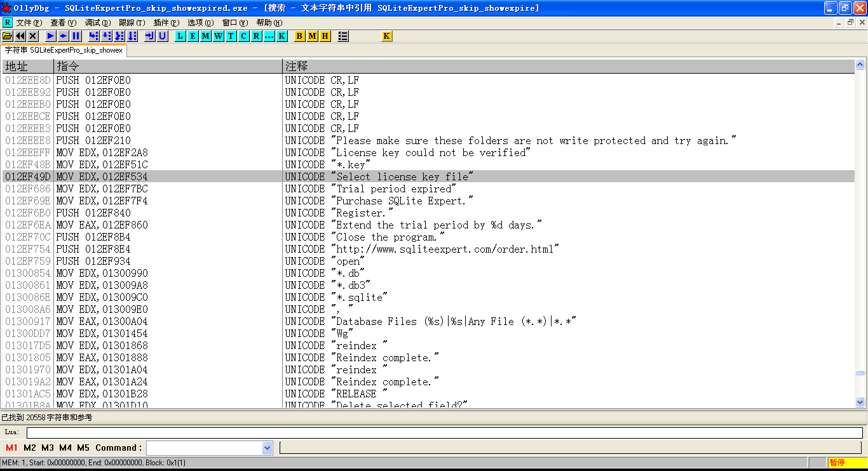Image resolution: width=868 pixels, height=471 pixels.
Task: Open the 帮助(H) menu
Action: coord(269,23)
